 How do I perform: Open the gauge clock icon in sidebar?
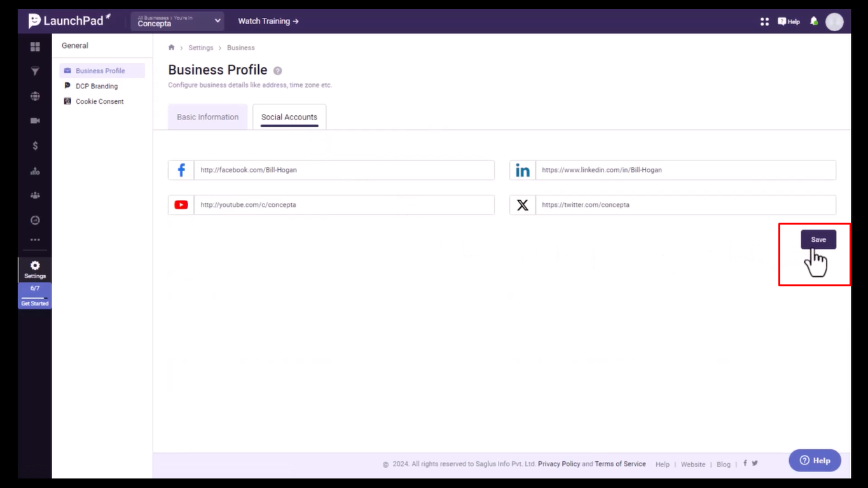35,220
